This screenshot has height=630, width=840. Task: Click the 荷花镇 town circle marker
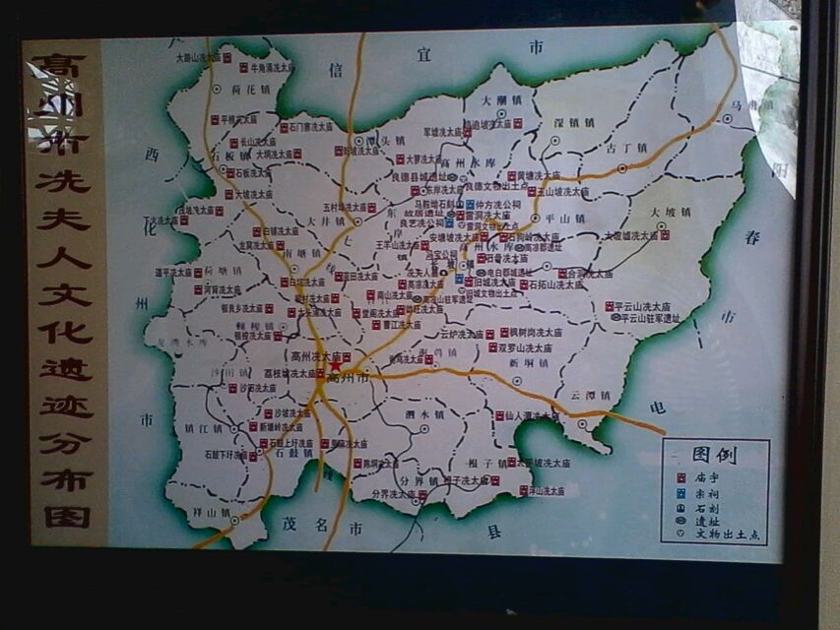216,89
